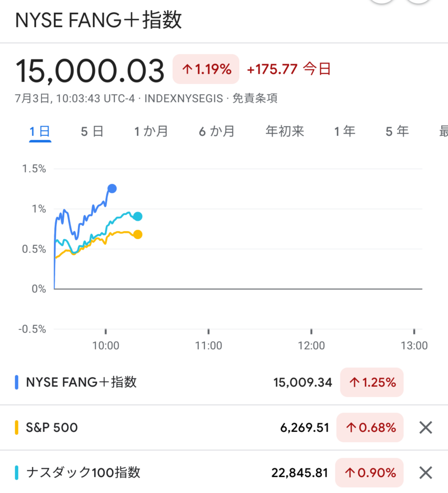This screenshot has width=448, height=493.
Task: Open the 免責条項 disclaimer link
Action: [x=255, y=98]
